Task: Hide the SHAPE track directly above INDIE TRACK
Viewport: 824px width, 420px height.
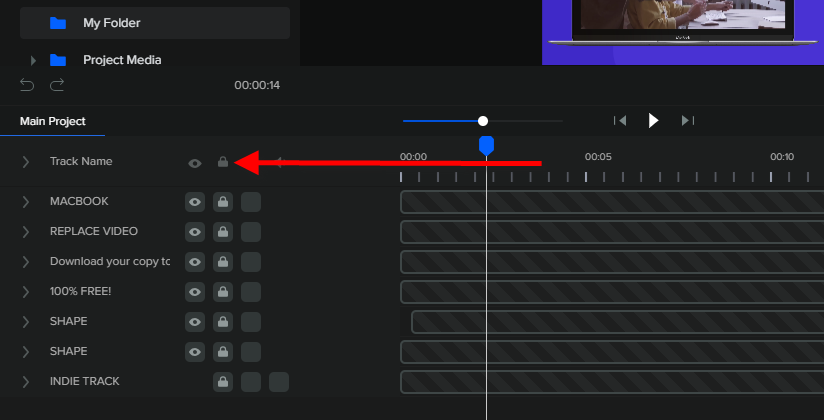Action: (195, 352)
